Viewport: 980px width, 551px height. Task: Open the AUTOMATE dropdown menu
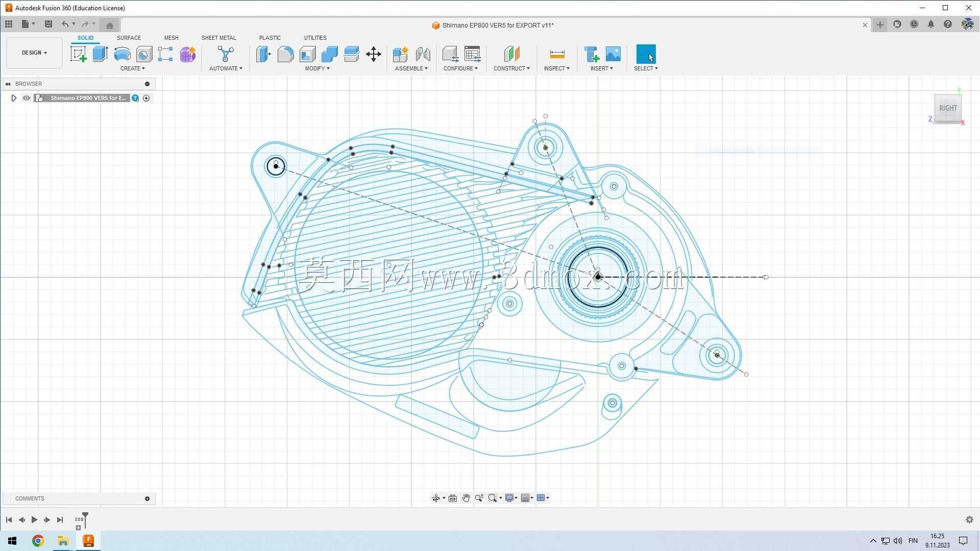click(x=226, y=68)
